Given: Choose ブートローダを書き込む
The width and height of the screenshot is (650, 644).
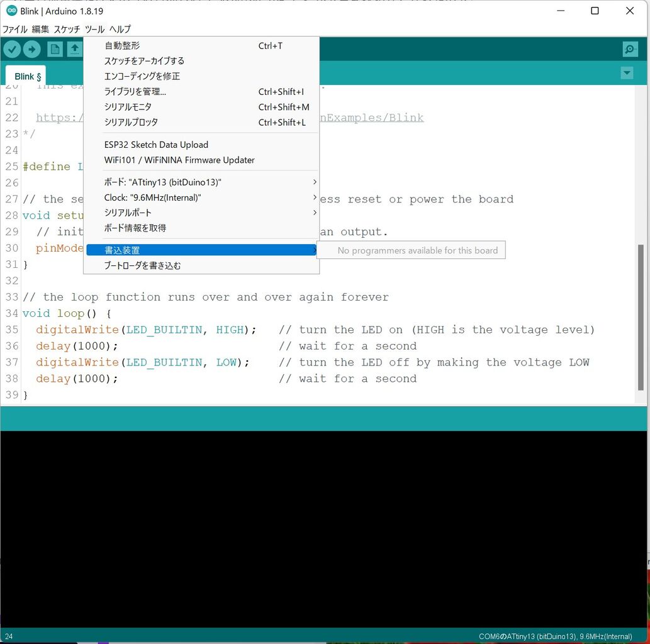Looking at the screenshot, I should click(x=202, y=265).
